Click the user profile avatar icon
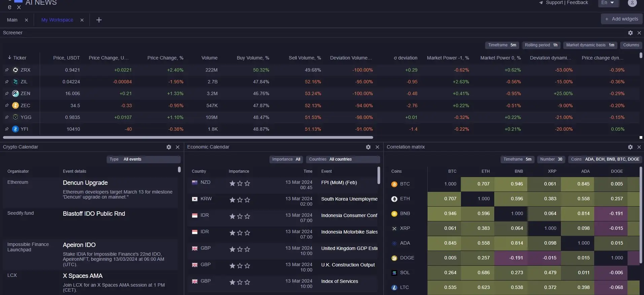Screen dimensions: 644x295 (x=632, y=3)
